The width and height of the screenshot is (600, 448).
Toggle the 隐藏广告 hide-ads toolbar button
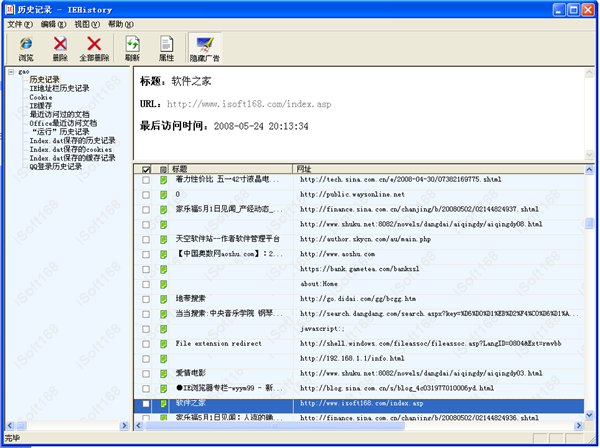[x=205, y=49]
